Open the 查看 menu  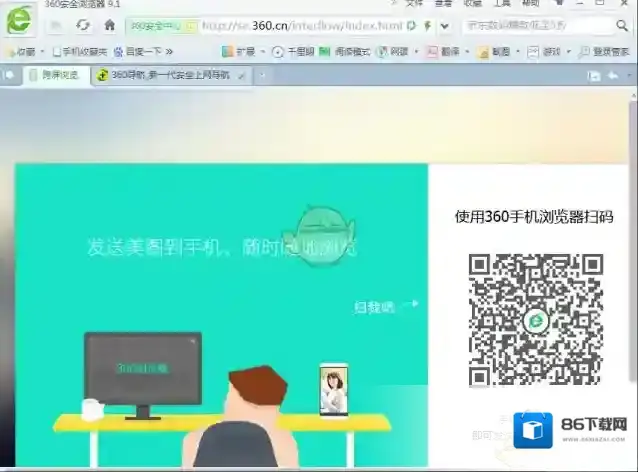pos(444,3)
